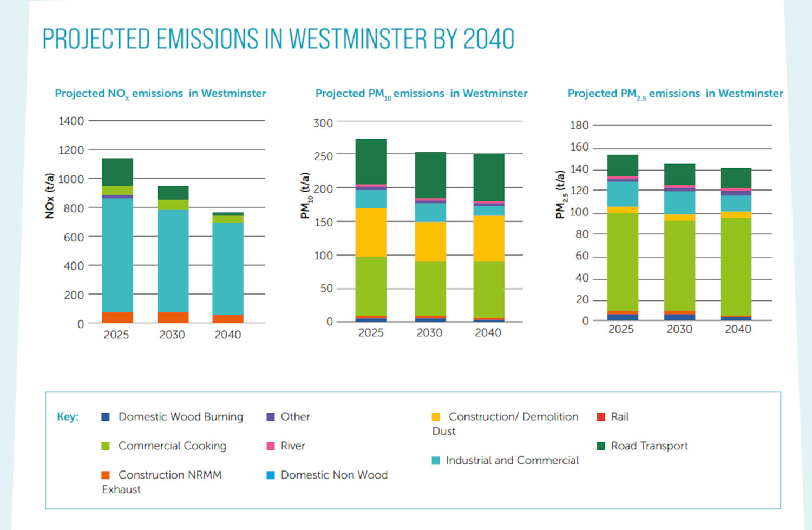The width and height of the screenshot is (812, 530).
Task: Click the 2025 label under the PM2.5 chart
Action: point(621,329)
